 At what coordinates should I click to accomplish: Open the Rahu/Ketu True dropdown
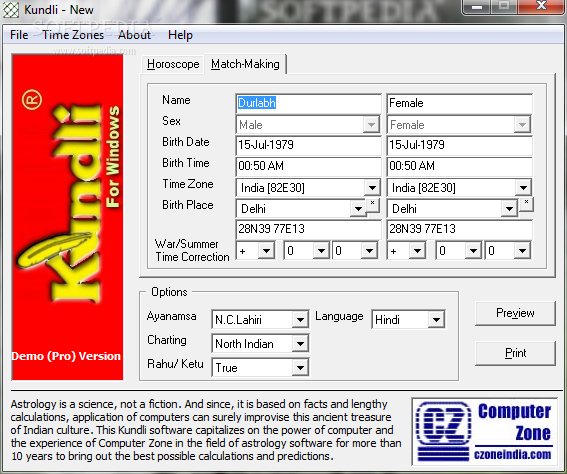tap(300, 368)
